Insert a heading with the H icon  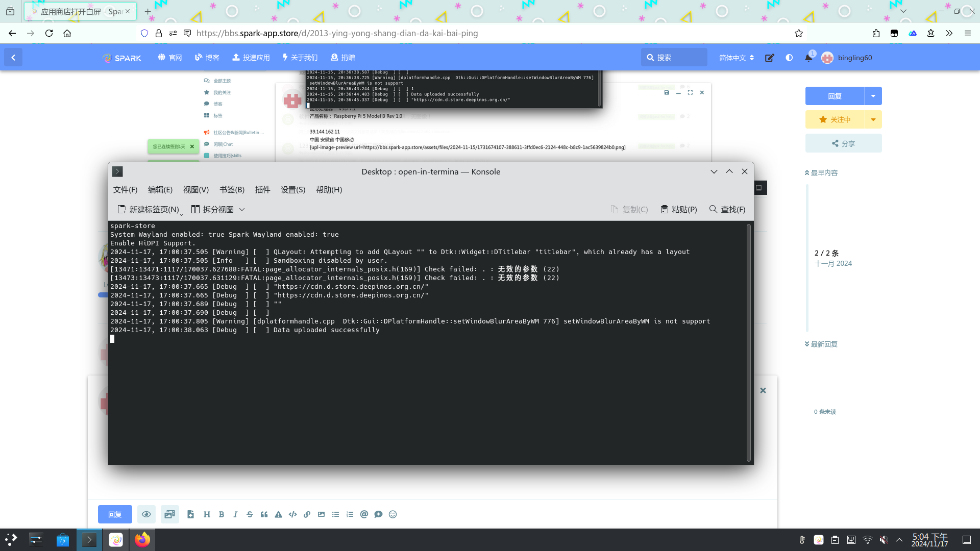pyautogui.click(x=207, y=514)
